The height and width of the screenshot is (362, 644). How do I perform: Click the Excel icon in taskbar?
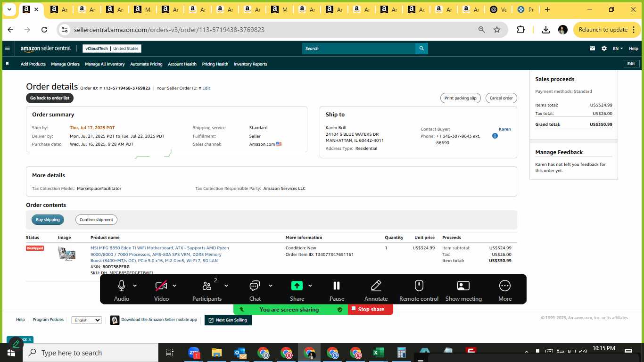click(x=378, y=353)
